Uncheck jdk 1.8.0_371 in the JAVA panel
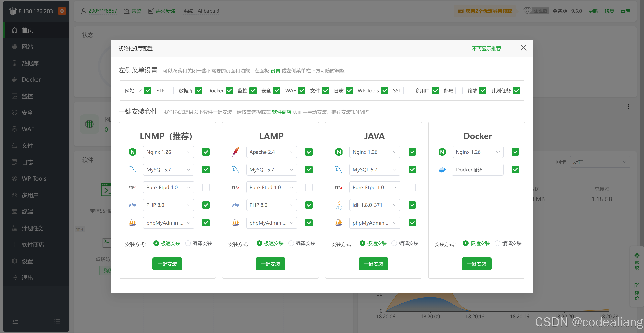 point(412,205)
